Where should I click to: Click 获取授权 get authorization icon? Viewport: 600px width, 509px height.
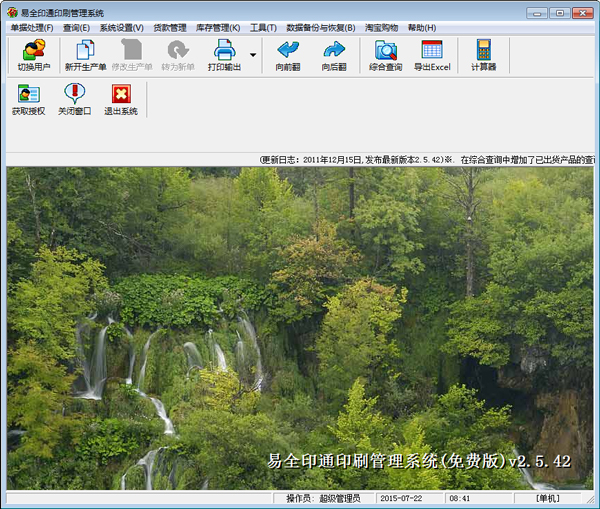(29, 100)
